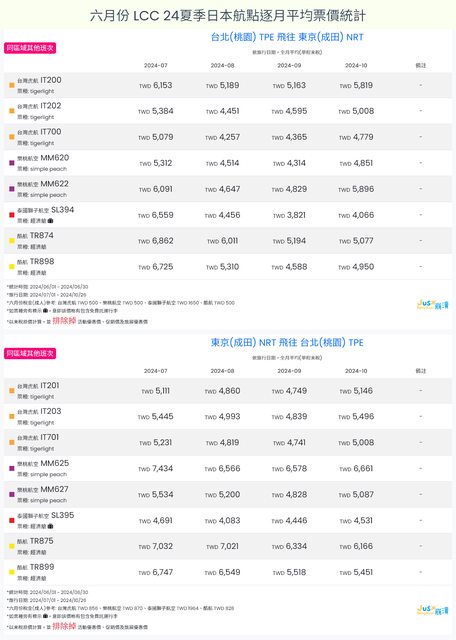
Task: Click the purple square beside MM620
Action: pyautogui.click(x=12, y=163)
